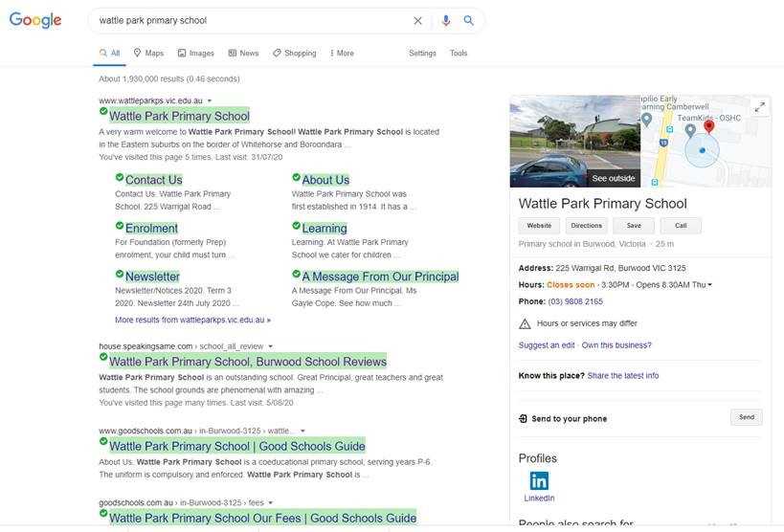The height and width of the screenshot is (532, 784).
Task: Expand options arrow for www.goodschools.com.au wattle result
Action: (x=302, y=431)
